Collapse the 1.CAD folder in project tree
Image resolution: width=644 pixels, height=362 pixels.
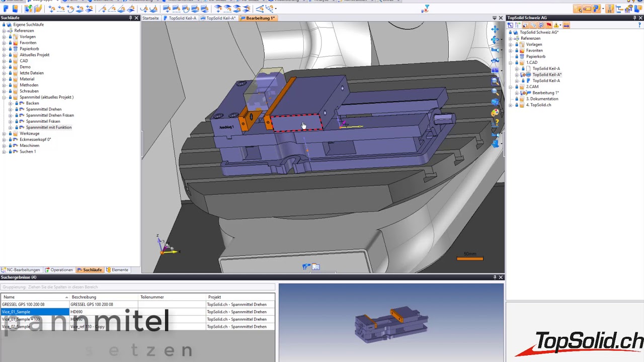[x=511, y=62]
